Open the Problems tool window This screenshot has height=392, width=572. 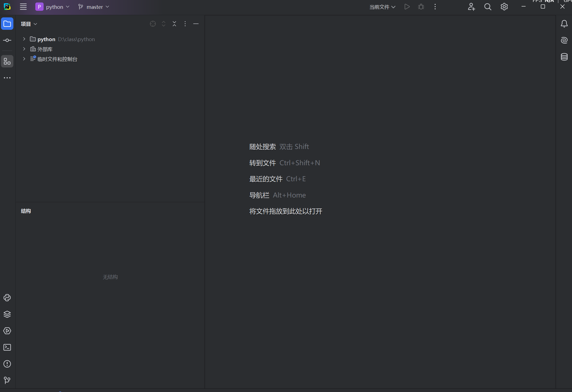7,364
